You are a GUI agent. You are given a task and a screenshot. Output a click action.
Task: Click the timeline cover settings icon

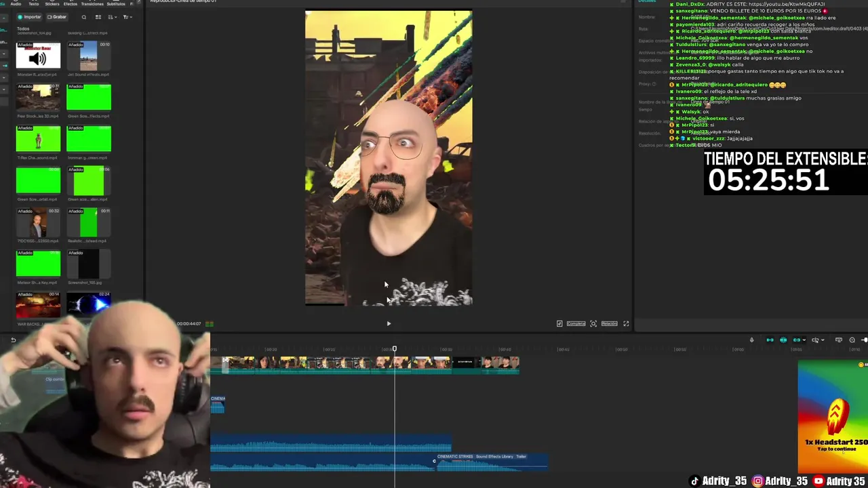[839, 340]
